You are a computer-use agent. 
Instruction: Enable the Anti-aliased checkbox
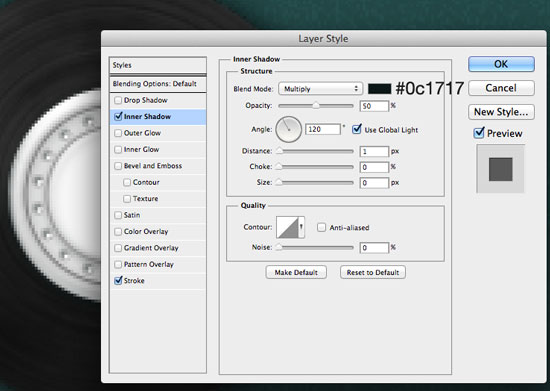[321, 228]
